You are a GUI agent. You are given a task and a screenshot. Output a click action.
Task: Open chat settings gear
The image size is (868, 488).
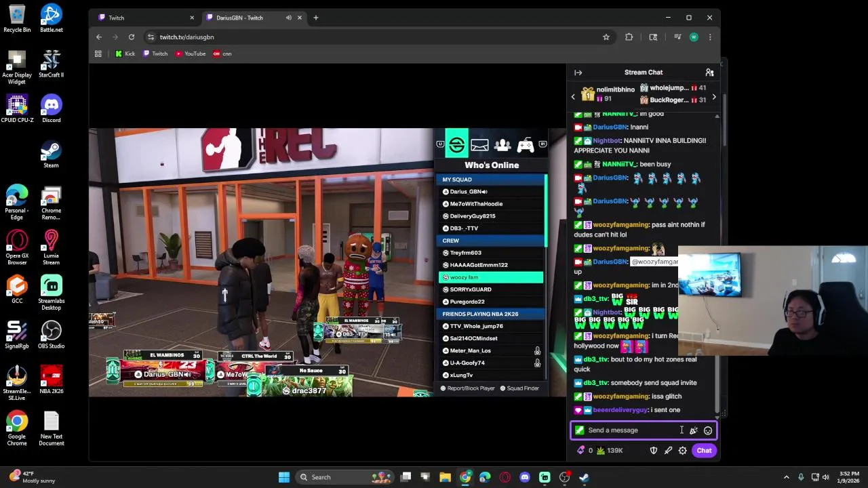coord(683,451)
